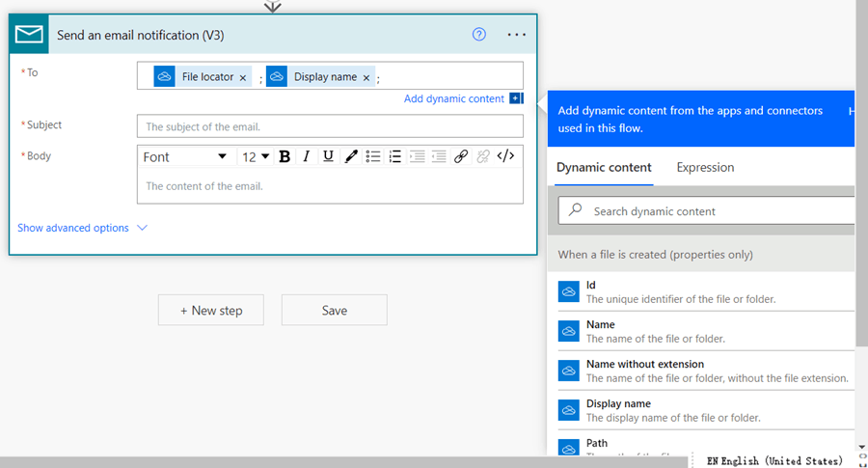Image resolution: width=868 pixels, height=468 pixels.
Task: Click the search magnifier icon
Action: tap(576, 209)
